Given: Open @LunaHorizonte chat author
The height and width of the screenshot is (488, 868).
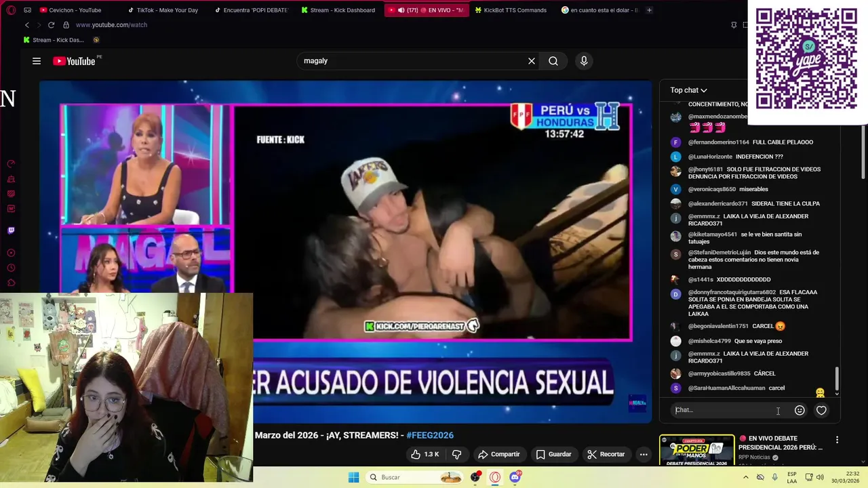Looking at the screenshot, I should 710,157.
